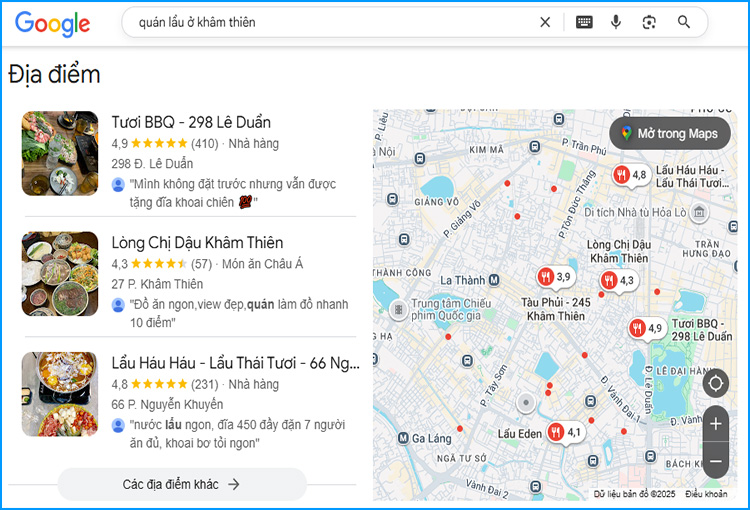Click the "Tàu Phủi - 245 Khâm Thiên" map label
This screenshot has width=750, height=510.
tap(555, 309)
